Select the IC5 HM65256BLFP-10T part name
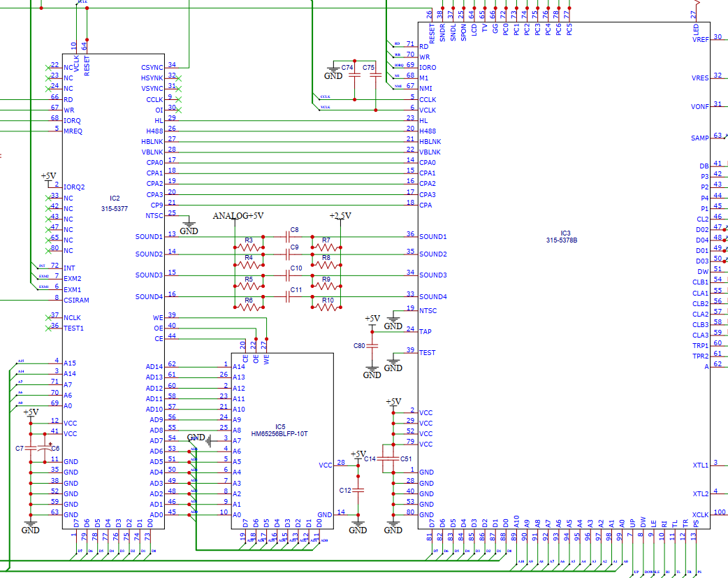Image resolution: width=728 pixels, height=578 pixels. click(x=280, y=434)
